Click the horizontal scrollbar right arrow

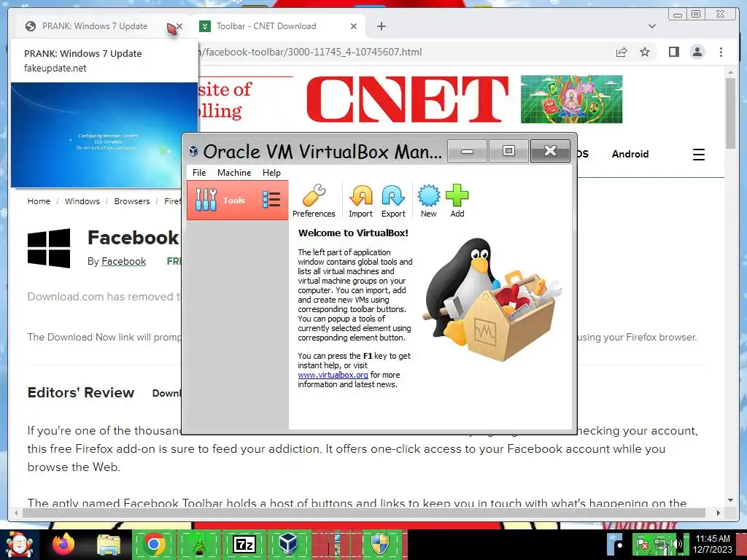click(719, 513)
